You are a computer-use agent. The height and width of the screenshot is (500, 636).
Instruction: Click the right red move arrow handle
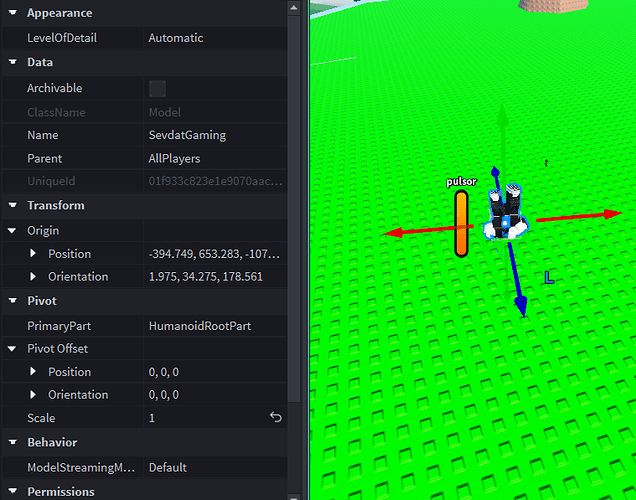[x=612, y=214]
